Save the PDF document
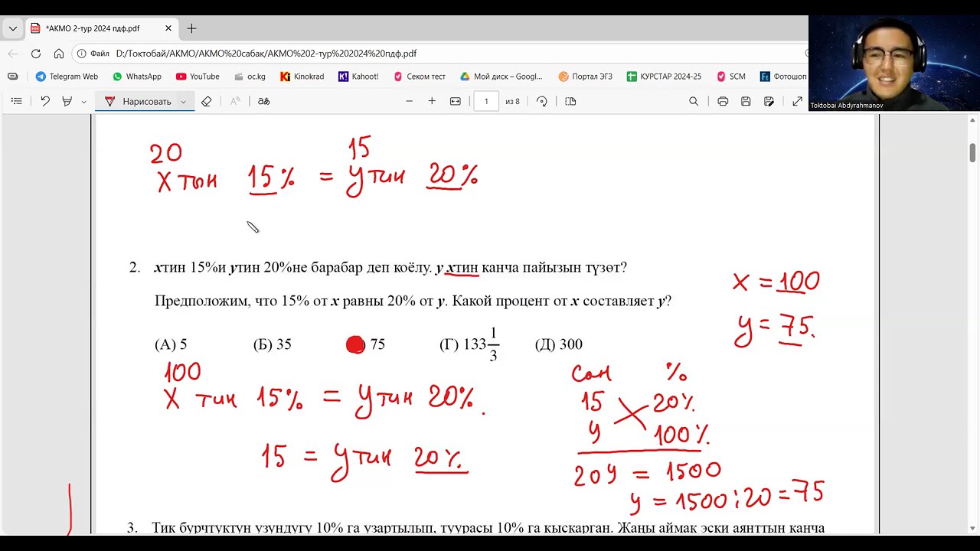 click(746, 101)
